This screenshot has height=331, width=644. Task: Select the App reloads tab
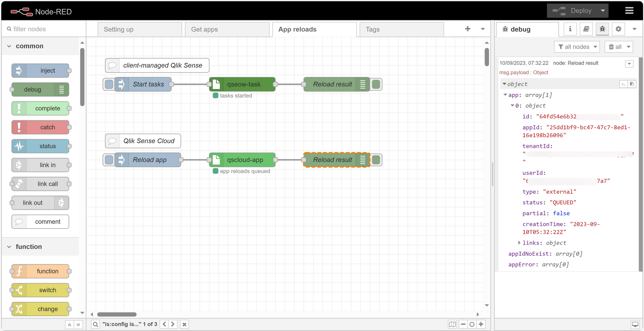(314, 29)
